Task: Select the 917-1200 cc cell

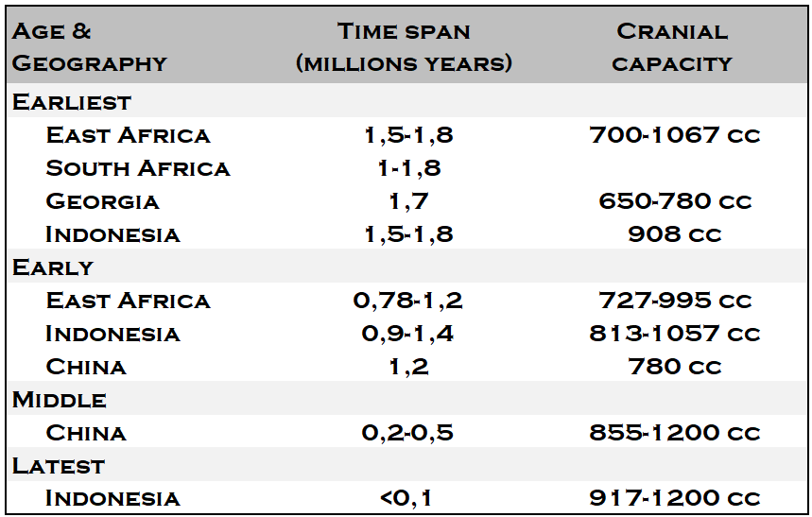Action: pyautogui.click(x=674, y=498)
